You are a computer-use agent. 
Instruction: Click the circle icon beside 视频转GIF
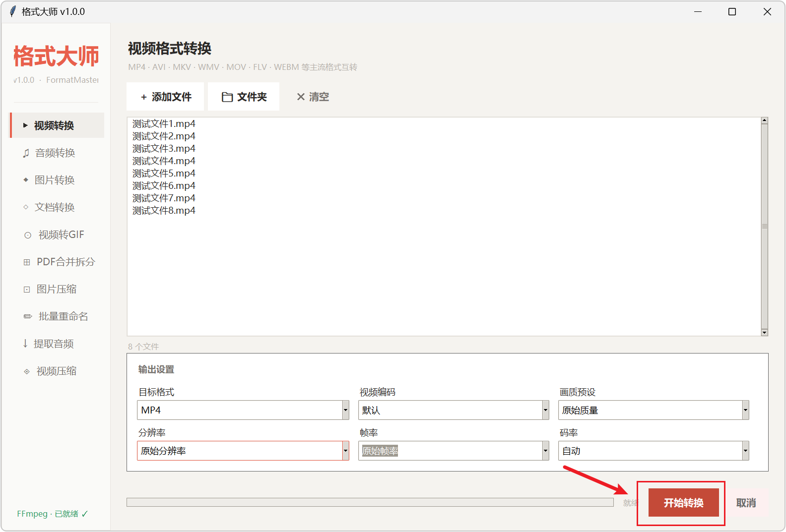tap(28, 235)
